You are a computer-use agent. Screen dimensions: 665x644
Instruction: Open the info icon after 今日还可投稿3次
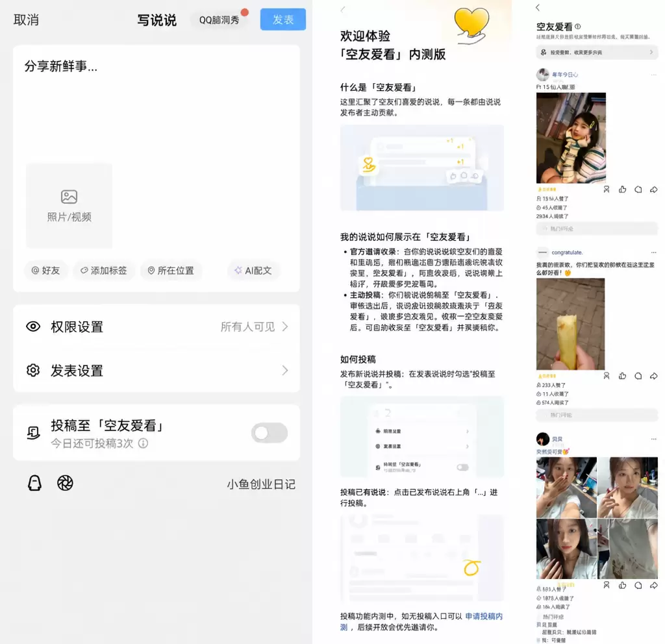pyautogui.click(x=144, y=443)
